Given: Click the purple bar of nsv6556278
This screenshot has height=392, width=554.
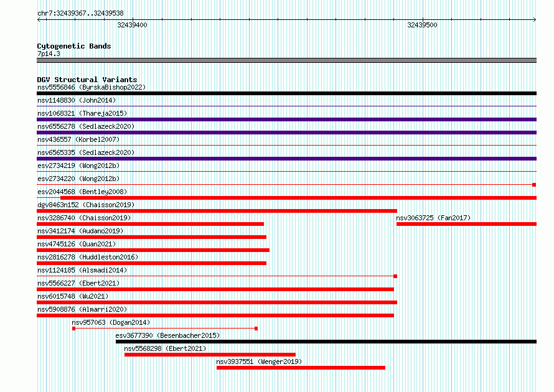Looking at the screenshot, I should tap(286, 133).
